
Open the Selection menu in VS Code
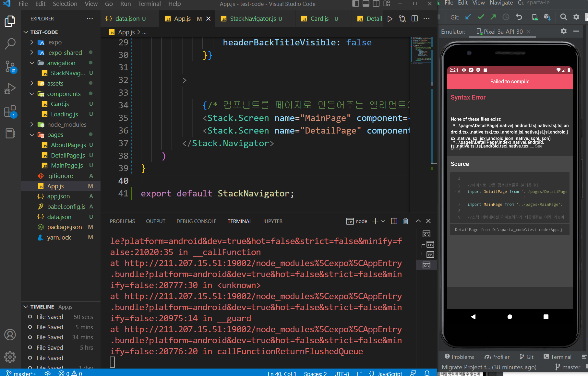point(65,4)
